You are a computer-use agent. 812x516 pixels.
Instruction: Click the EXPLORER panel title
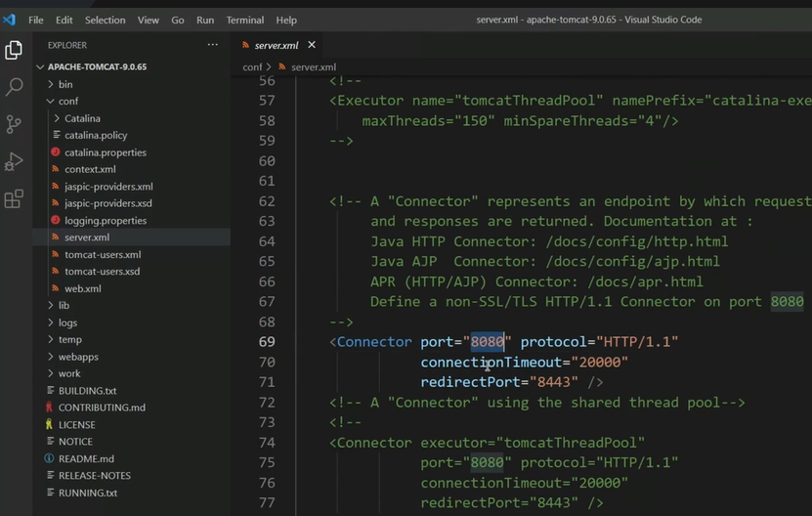[x=67, y=45]
